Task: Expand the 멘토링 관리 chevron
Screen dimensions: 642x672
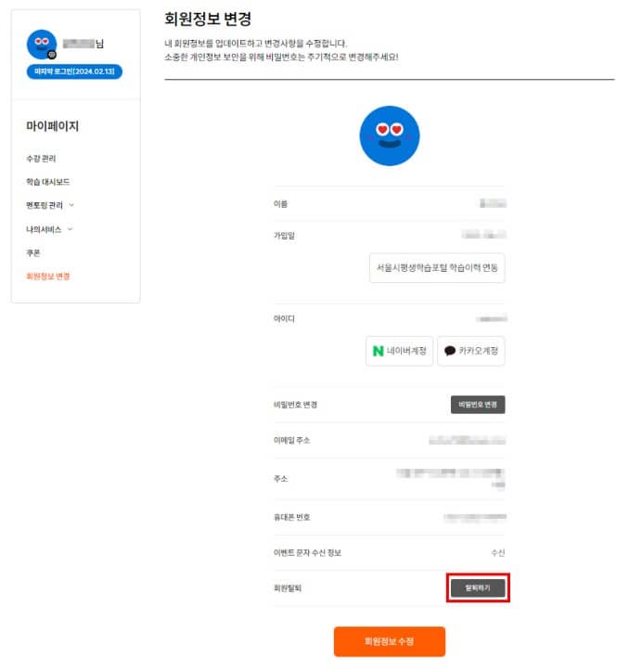Action: 71,205
